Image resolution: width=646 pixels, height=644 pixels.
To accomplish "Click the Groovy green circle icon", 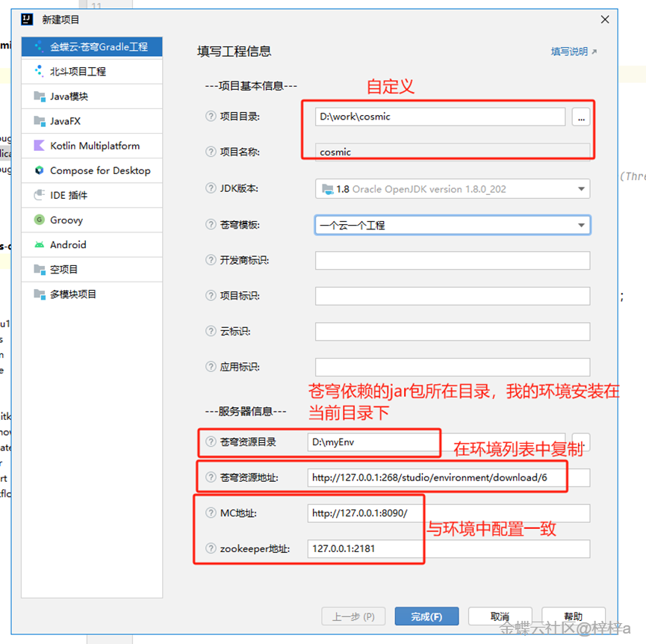I will point(39,220).
